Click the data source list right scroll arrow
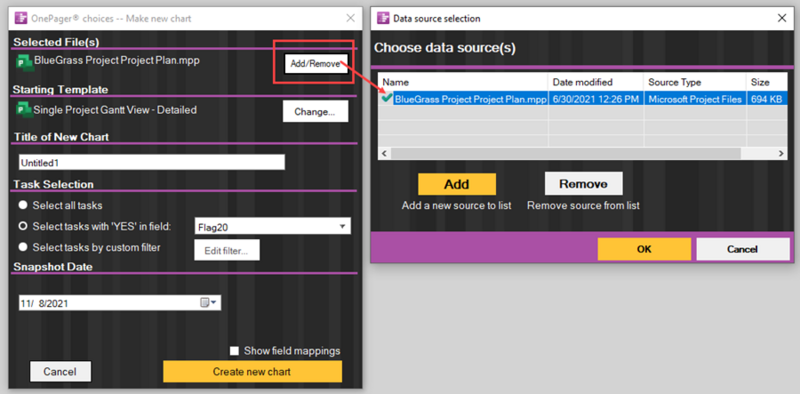Screen dimensions: 800x394 coord(781,153)
